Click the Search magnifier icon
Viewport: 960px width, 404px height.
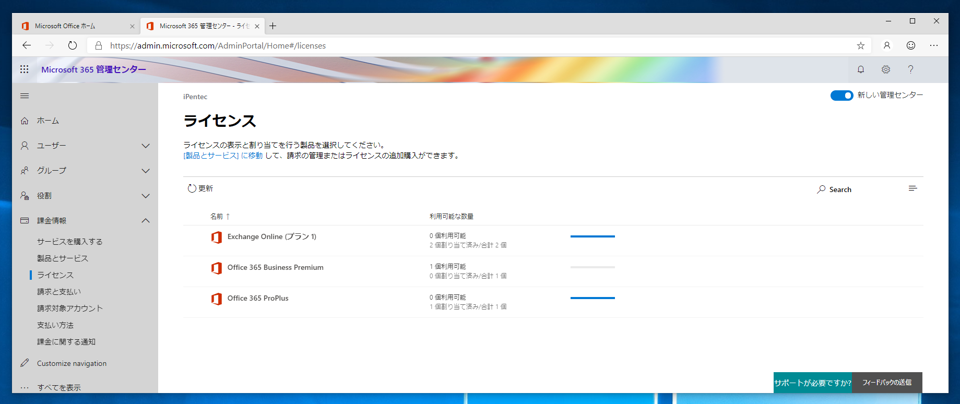821,190
